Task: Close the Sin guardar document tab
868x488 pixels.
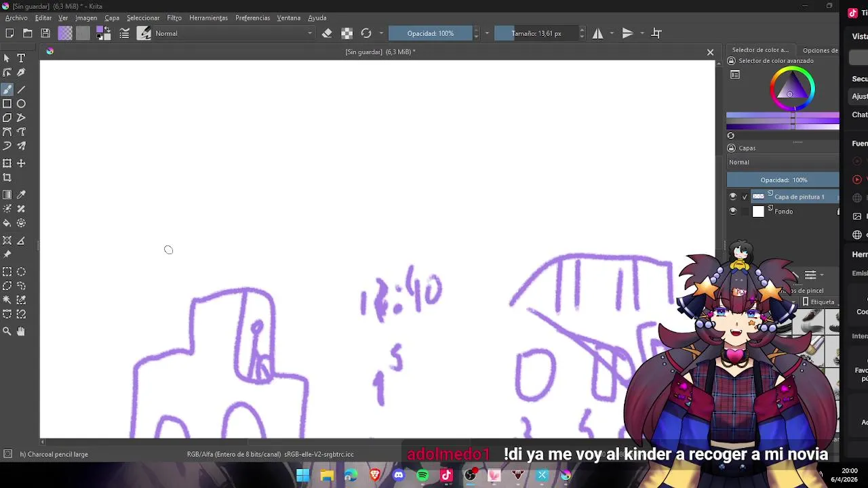Action: (x=710, y=52)
